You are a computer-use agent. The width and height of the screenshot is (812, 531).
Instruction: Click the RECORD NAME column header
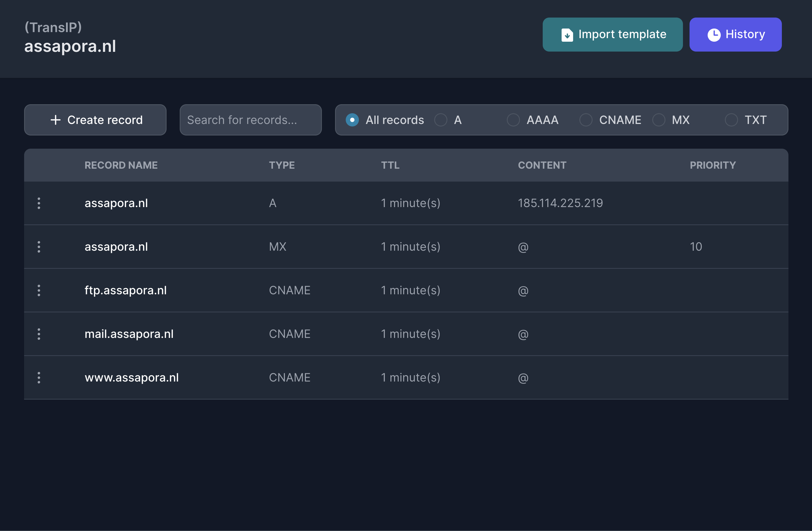click(x=121, y=165)
